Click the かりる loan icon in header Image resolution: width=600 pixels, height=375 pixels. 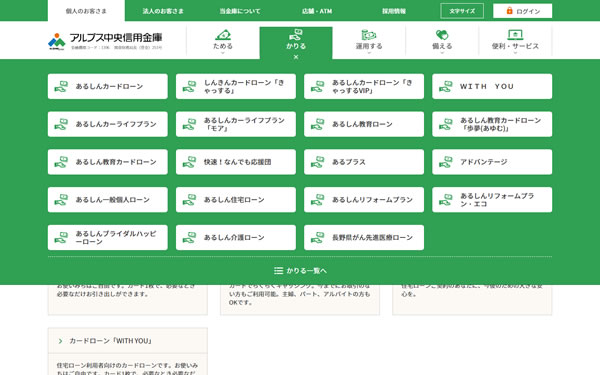[x=296, y=35]
